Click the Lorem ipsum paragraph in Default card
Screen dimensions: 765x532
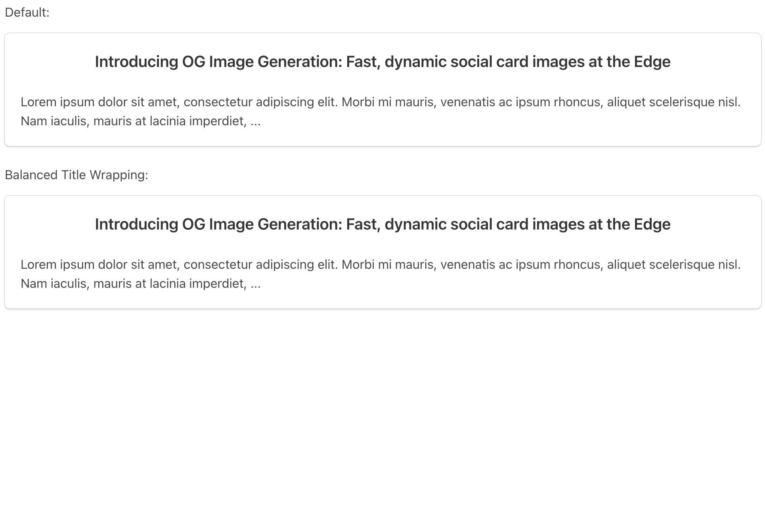coord(381,111)
